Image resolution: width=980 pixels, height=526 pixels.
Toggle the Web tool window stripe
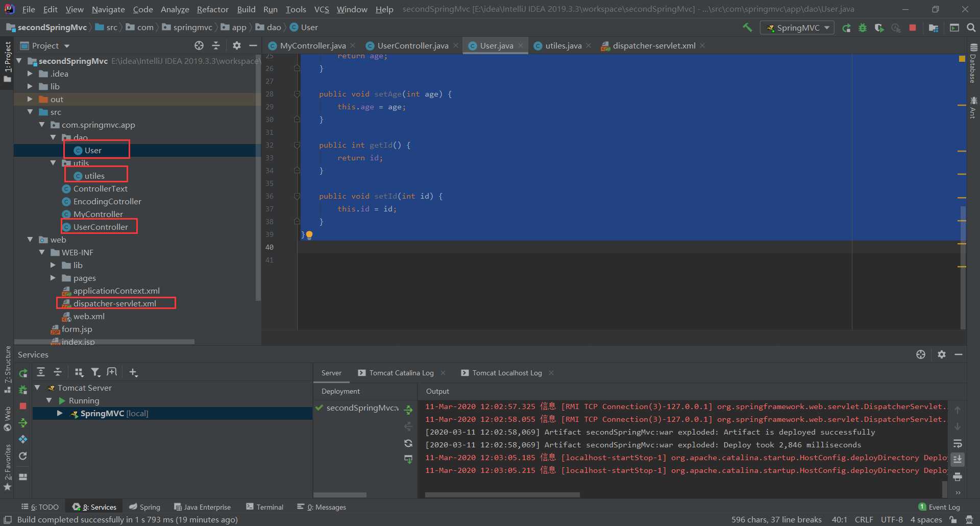coord(8,419)
